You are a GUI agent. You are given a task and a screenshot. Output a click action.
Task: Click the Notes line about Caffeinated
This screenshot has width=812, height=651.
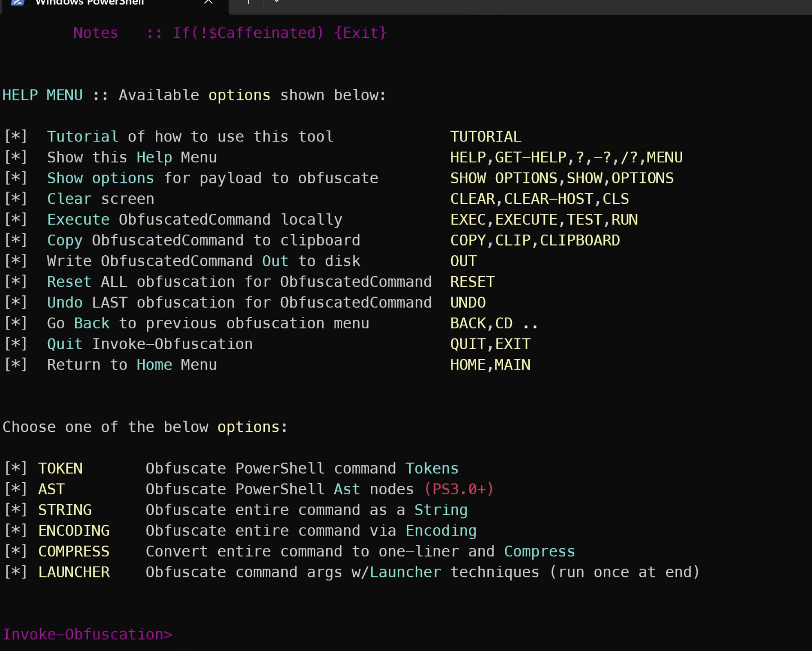[230, 33]
